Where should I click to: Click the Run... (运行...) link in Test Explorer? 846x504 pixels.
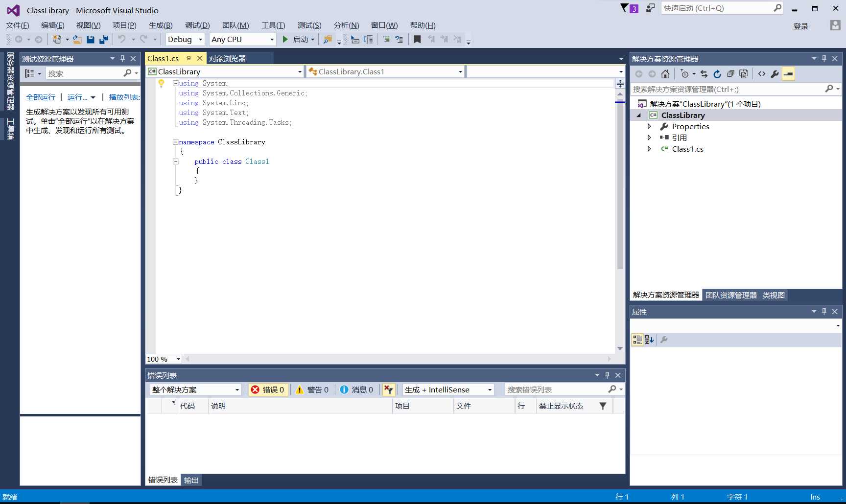[77, 97]
